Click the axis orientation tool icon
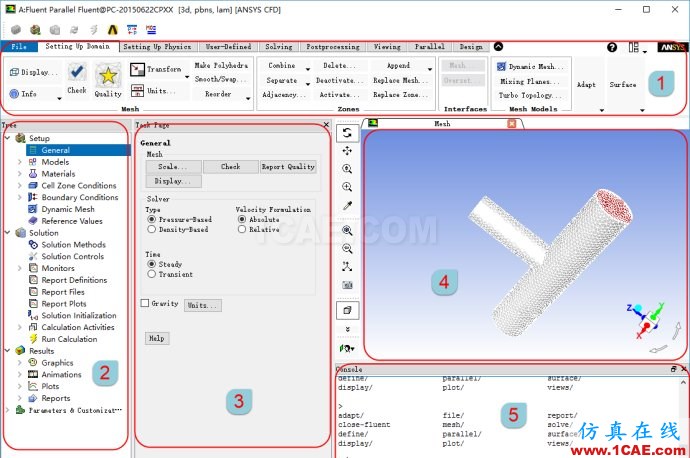The image size is (690, 458). click(347, 267)
